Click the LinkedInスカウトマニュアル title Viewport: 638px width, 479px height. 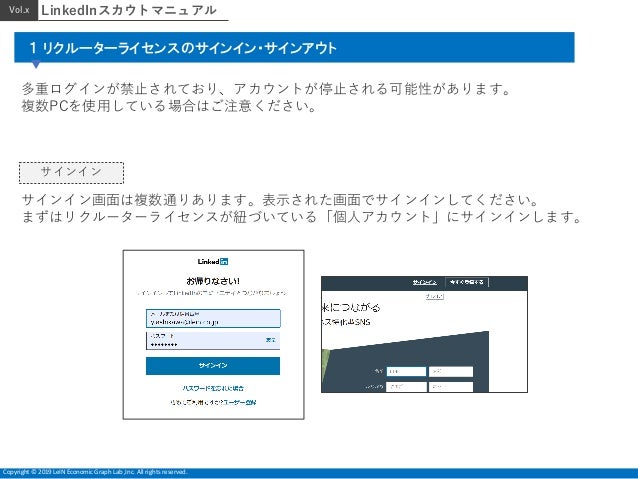pos(129,10)
